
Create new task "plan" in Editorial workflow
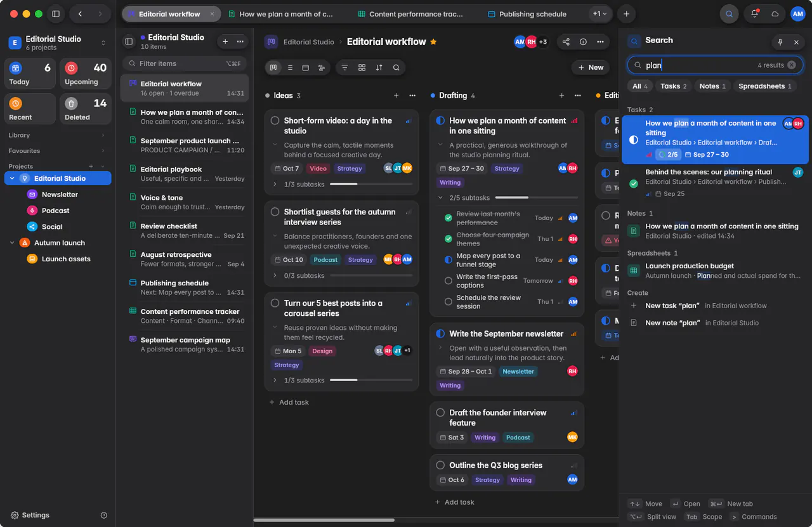714,306
